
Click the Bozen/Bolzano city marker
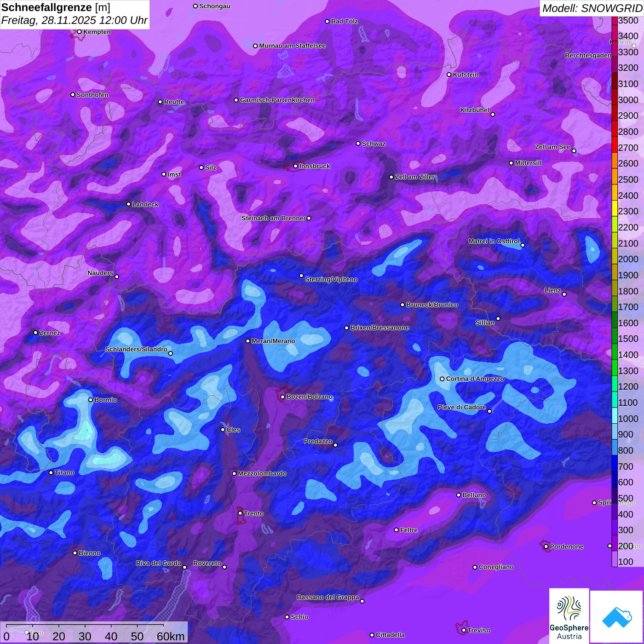pos(283,397)
